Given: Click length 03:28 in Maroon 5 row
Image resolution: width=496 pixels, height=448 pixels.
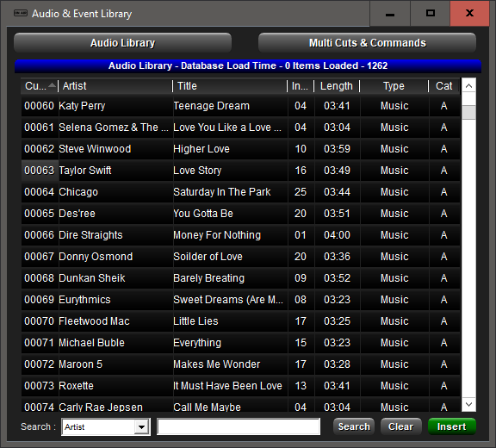Looking at the screenshot, I should pos(338,364).
